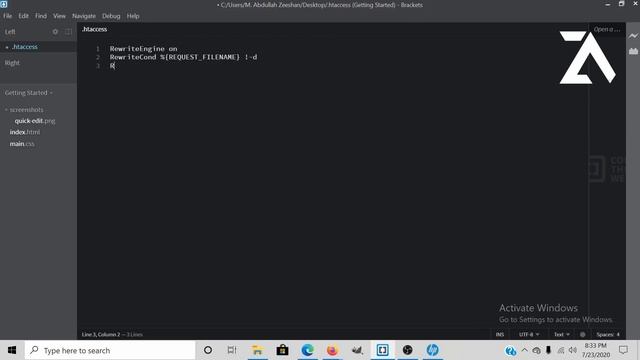This screenshot has width=640, height=360.
Task: Click the Open a file pane text
Action: coord(607,29)
